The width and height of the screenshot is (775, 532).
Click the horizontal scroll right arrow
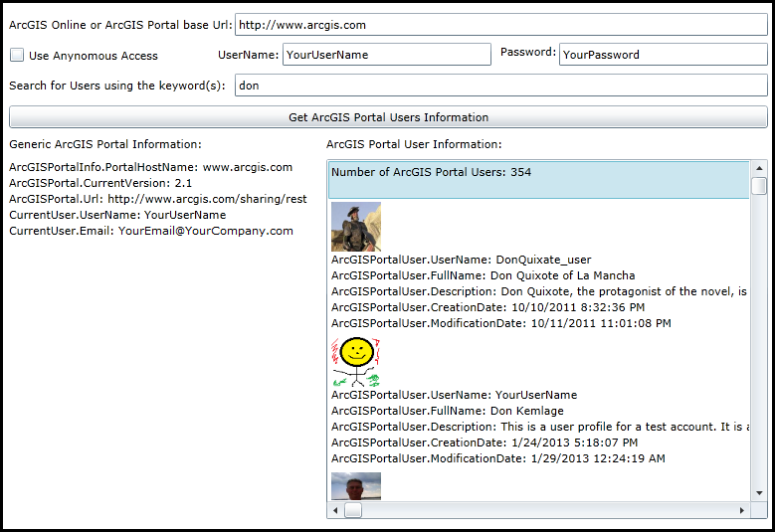(742, 510)
